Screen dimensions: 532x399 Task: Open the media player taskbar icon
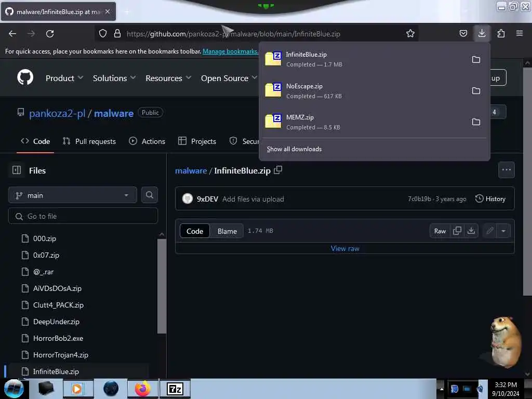78,389
